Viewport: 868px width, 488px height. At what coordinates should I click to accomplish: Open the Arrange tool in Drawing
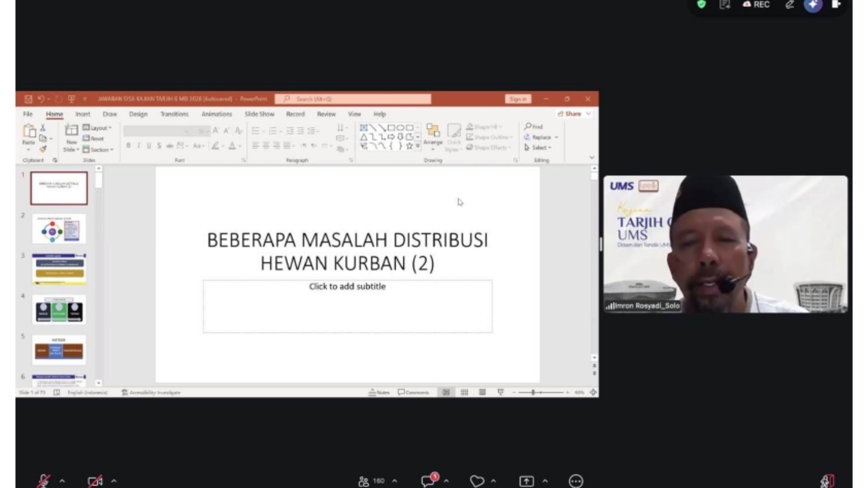[x=433, y=134]
